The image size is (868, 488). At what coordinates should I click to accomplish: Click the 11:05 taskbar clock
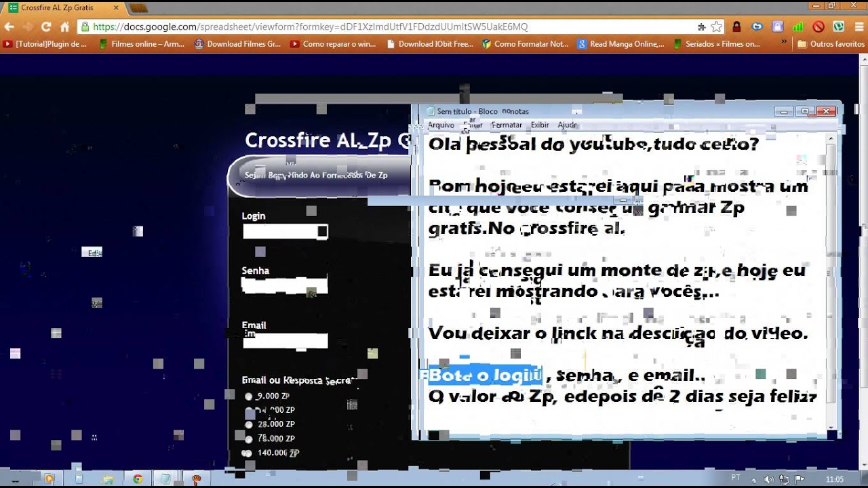835,479
